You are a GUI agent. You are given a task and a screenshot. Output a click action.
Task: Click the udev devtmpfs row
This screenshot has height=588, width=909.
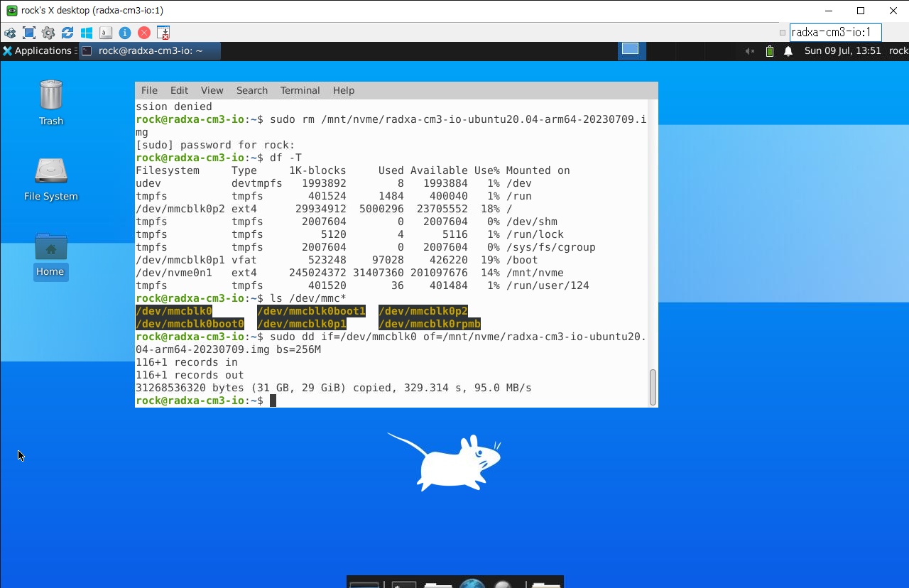(x=334, y=183)
